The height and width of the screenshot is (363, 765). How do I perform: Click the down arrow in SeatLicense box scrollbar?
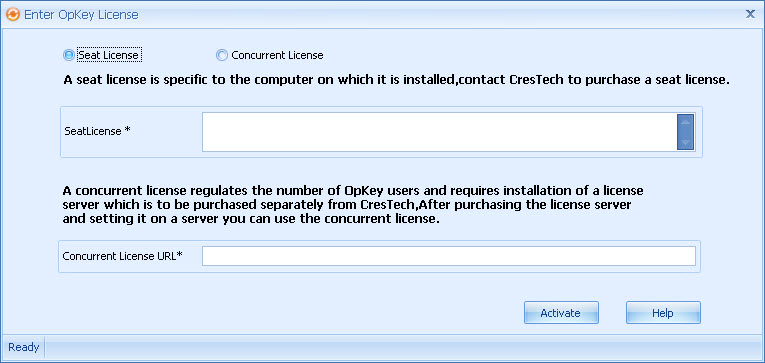[685, 142]
